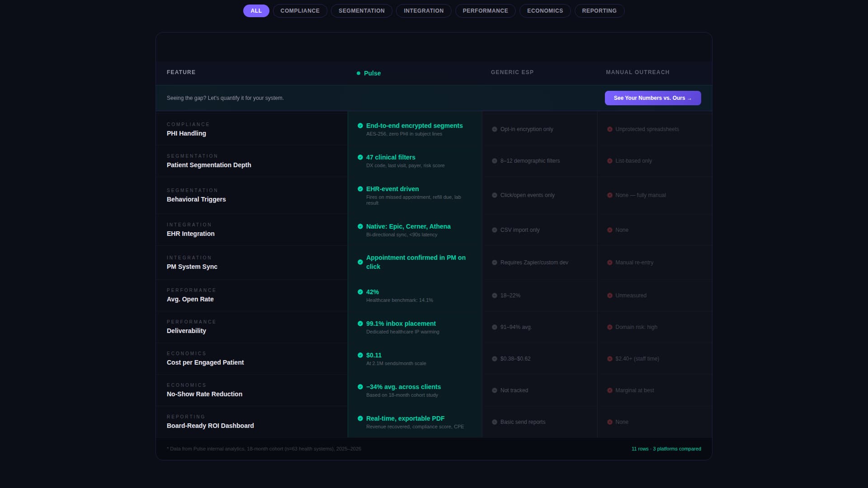Image resolution: width=868 pixels, height=488 pixels.
Task: Click 'Healthcare benchmark: 14.1%' subtext
Action: 400,300
